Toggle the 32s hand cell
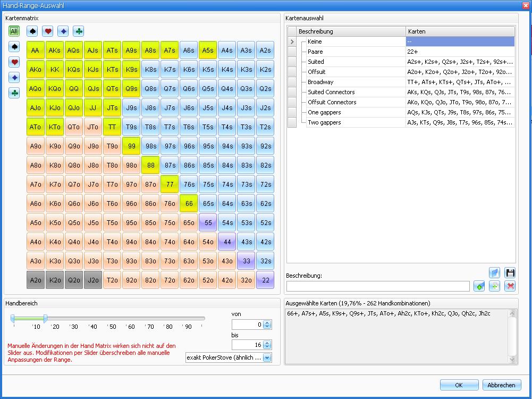This screenshot has height=399, width=532. pos(265,261)
